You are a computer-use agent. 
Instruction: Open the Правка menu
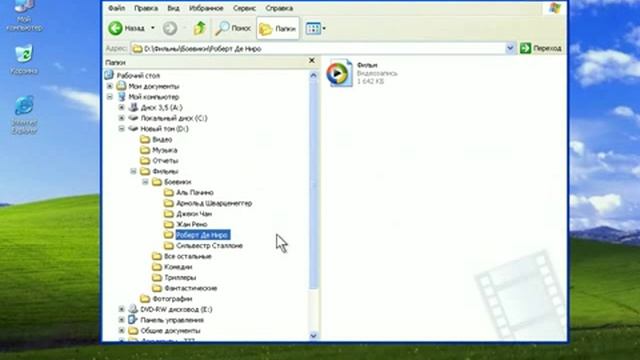(x=146, y=8)
